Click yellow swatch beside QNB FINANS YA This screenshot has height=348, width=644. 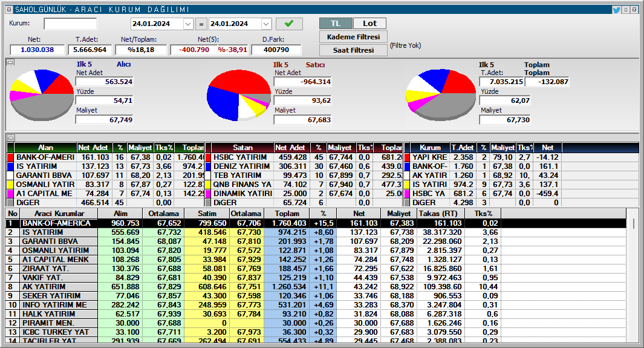pyautogui.click(x=208, y=185)
